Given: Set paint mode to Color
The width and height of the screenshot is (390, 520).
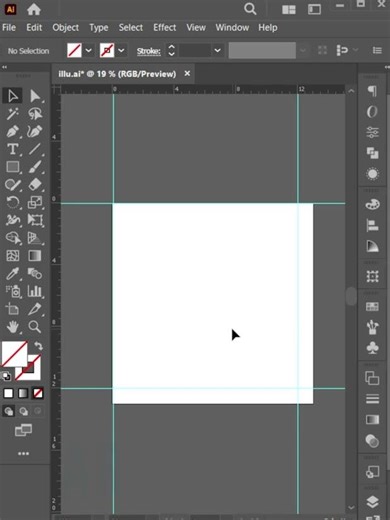Looking at the screenshot, I should pos(8,393).
